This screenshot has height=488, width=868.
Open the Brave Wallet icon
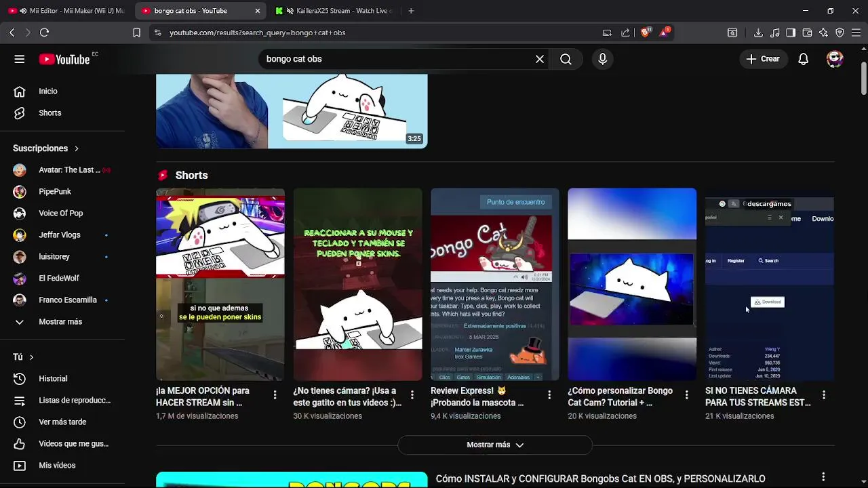pos(807,33)
